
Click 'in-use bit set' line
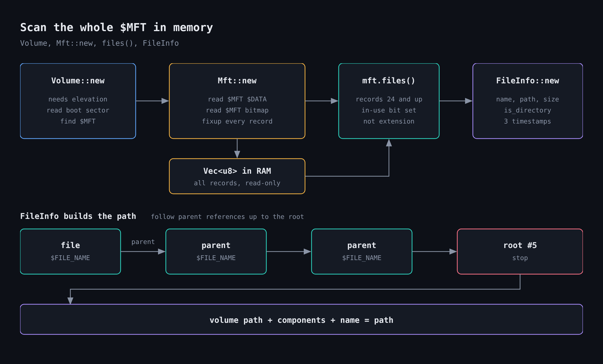pos(389,110)
